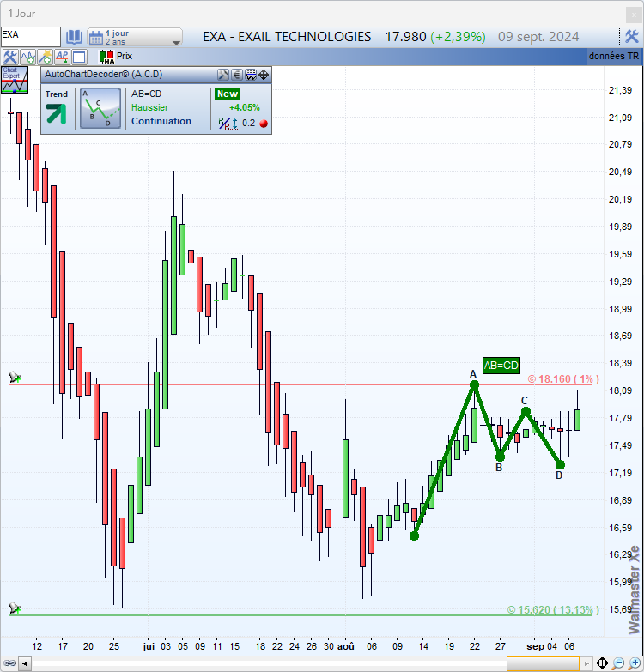Click the horizontal time scrollbar thumb
644x672 pixels.
(x=543, y=664)
